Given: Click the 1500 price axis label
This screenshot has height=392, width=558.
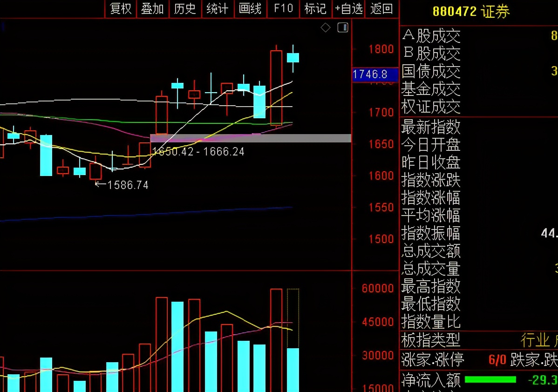Looking at the screenshot, I should click(x=381, y=239).
